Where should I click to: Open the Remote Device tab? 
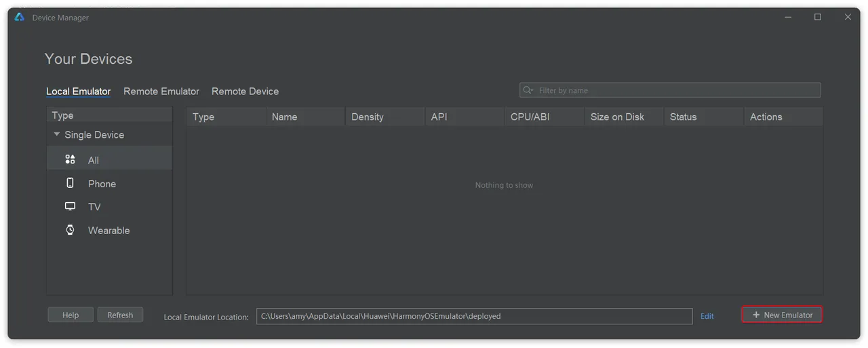coord(245,91)
